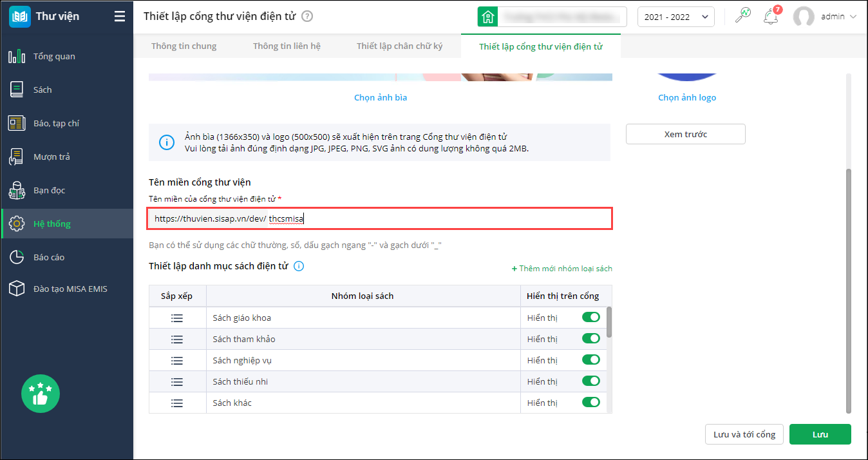Viewport: 868px width, 460px height.
Task: Click the green Lưu button
Action: click(820, 434)
